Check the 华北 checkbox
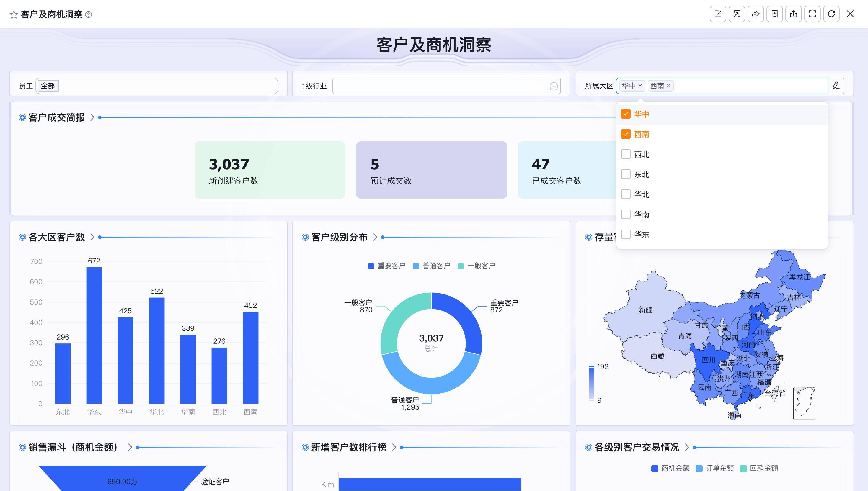 click(x=626, y=194)
